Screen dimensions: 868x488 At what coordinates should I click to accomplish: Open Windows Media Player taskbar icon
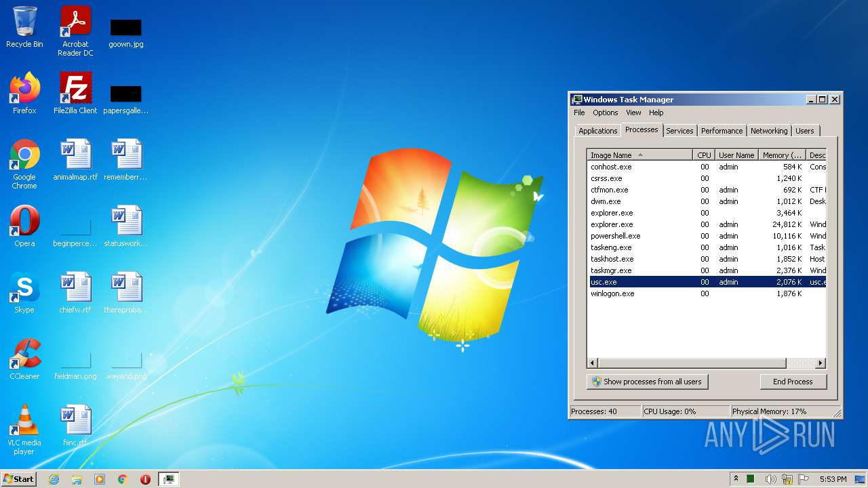click(x=100, y=479)
